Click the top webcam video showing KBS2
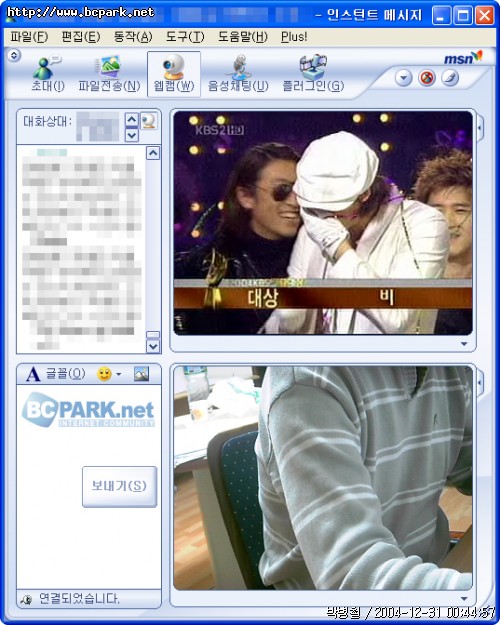This screenshot has height=625, width=500. click(x=323, y=223)
